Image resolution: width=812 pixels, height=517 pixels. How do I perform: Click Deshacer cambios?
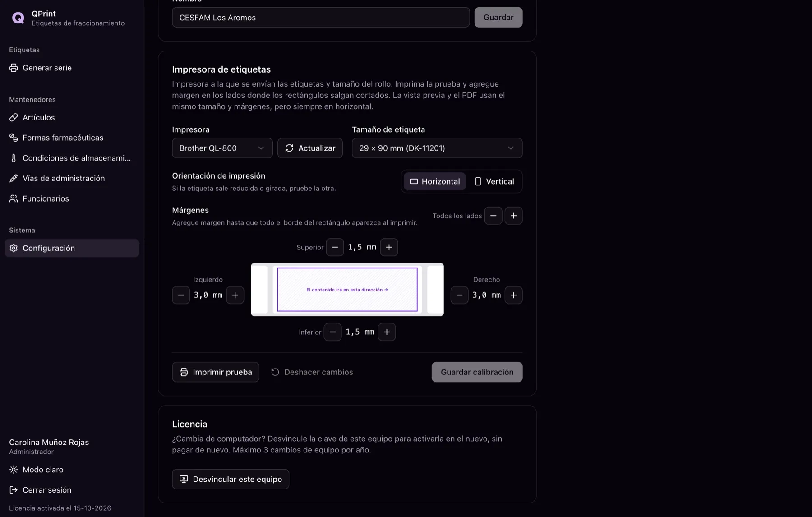312,372
